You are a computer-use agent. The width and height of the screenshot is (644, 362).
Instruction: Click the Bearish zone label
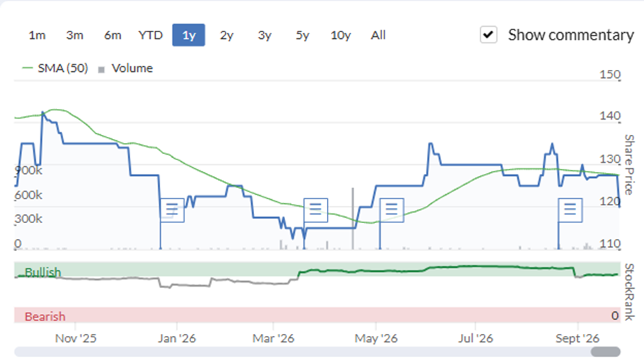point(45,316)
